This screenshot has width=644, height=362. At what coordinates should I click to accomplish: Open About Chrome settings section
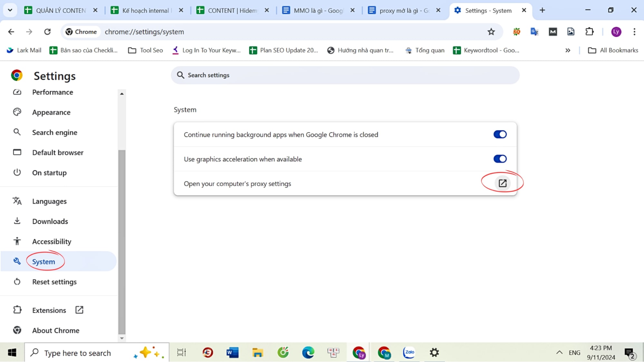point(56,330)
